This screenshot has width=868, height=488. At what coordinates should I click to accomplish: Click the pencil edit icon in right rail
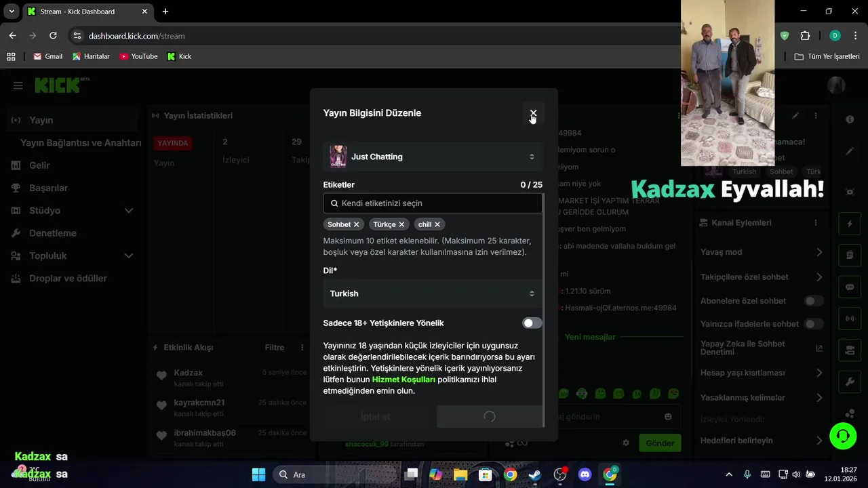[x=850, y=151]
